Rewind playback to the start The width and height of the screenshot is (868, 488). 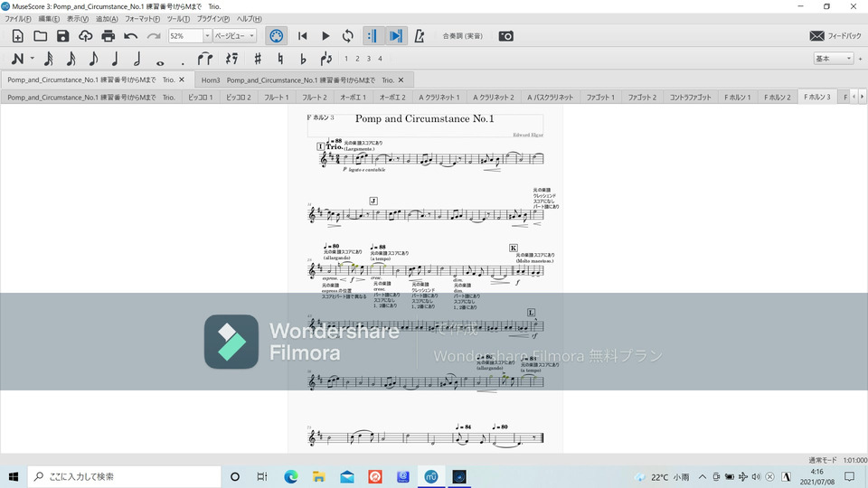(302, 36)
